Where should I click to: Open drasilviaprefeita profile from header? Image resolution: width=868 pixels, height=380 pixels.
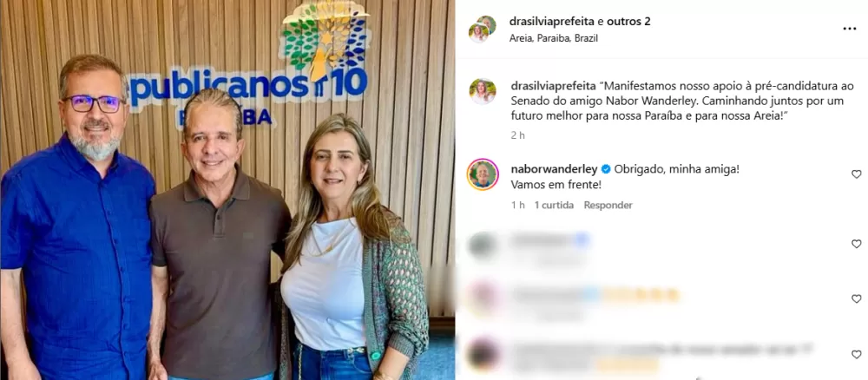coord(552,22)
